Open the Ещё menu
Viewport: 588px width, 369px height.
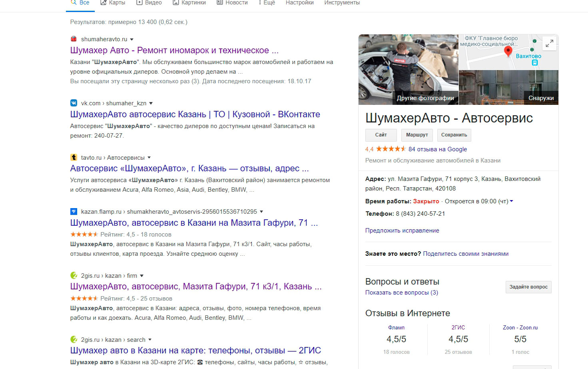[267, 3]
